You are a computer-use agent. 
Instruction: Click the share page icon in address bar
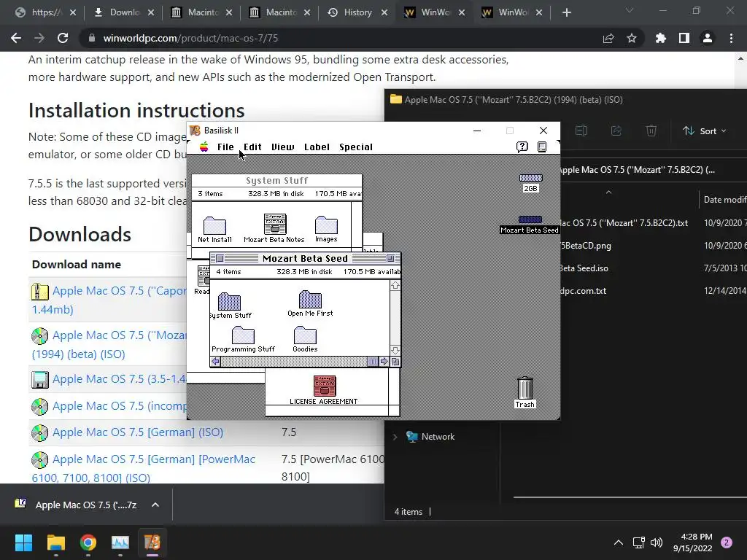[608, 38]
